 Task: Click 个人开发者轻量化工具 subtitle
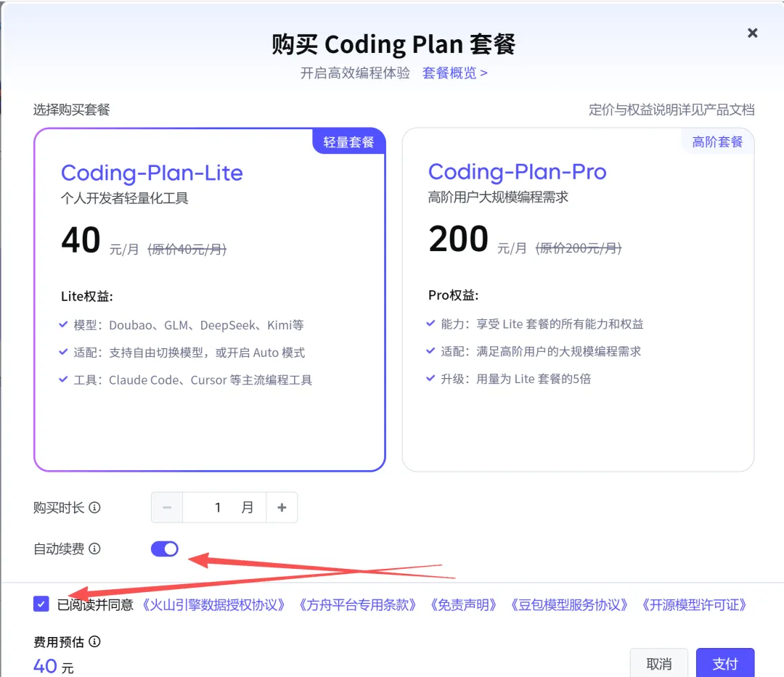coord(125,199)
